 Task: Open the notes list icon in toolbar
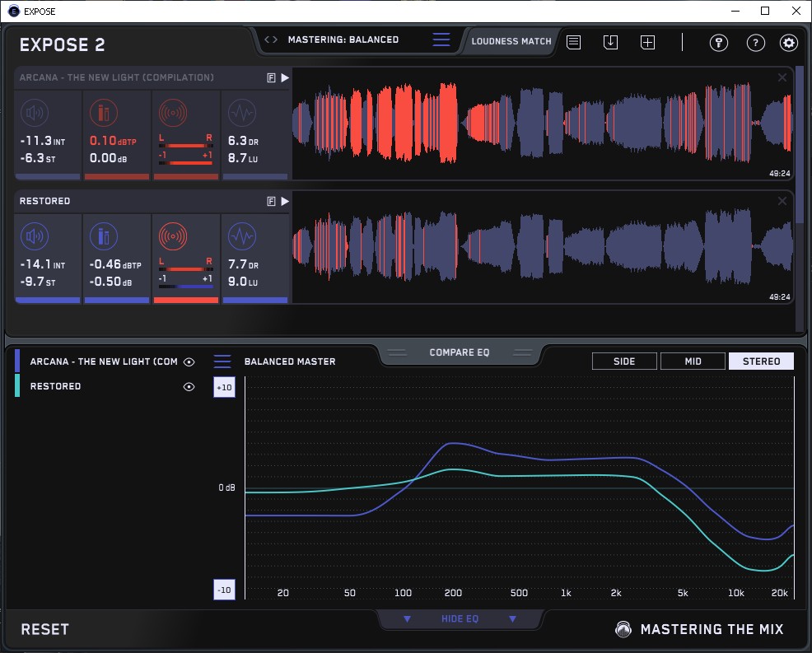574,42
